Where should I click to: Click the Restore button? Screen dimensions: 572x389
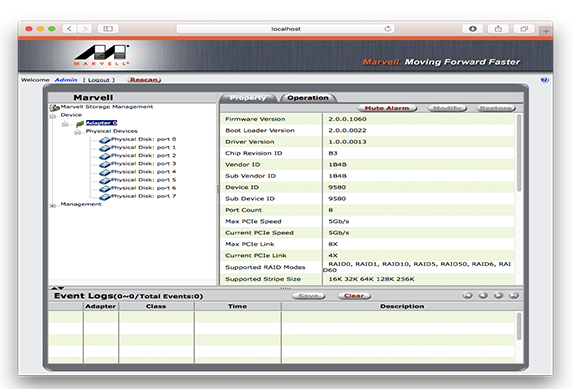click(x=496, y=108)
